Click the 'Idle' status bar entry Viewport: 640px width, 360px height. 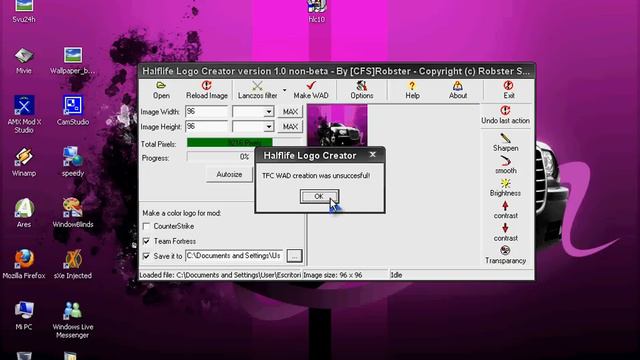(x=396, y=275)
